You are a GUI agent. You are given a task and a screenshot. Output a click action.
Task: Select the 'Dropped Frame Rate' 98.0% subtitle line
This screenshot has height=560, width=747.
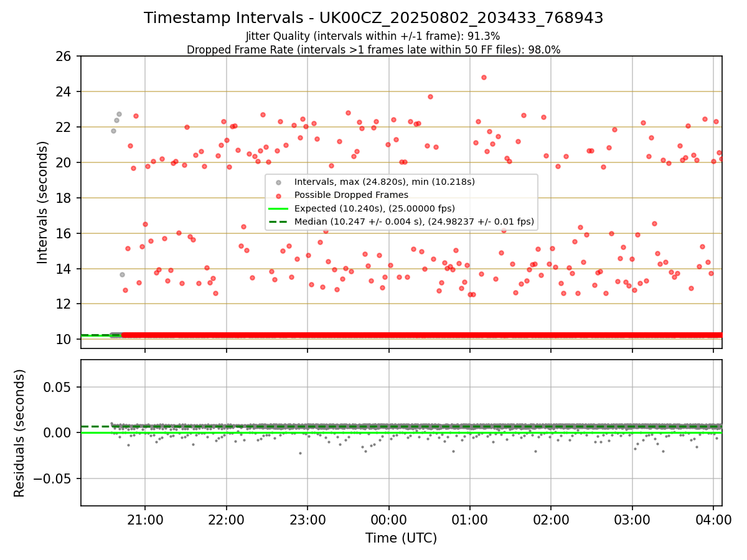(x=374, y=50)
